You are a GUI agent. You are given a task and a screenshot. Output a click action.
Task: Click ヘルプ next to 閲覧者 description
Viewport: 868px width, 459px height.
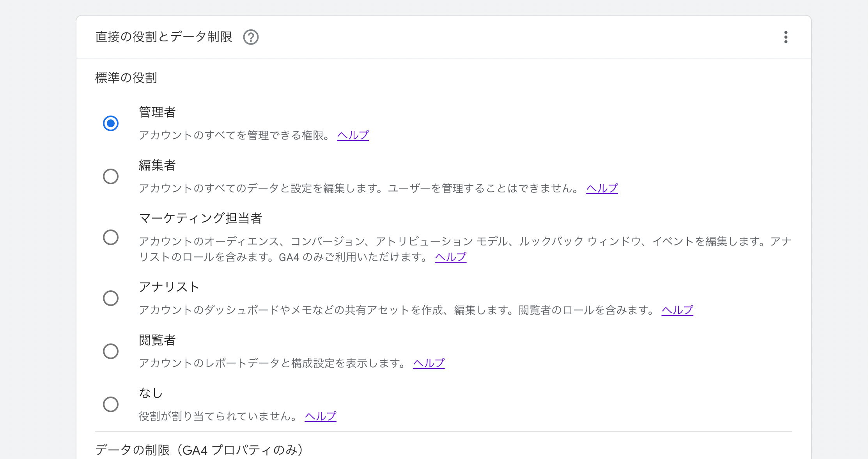point(428,363)
